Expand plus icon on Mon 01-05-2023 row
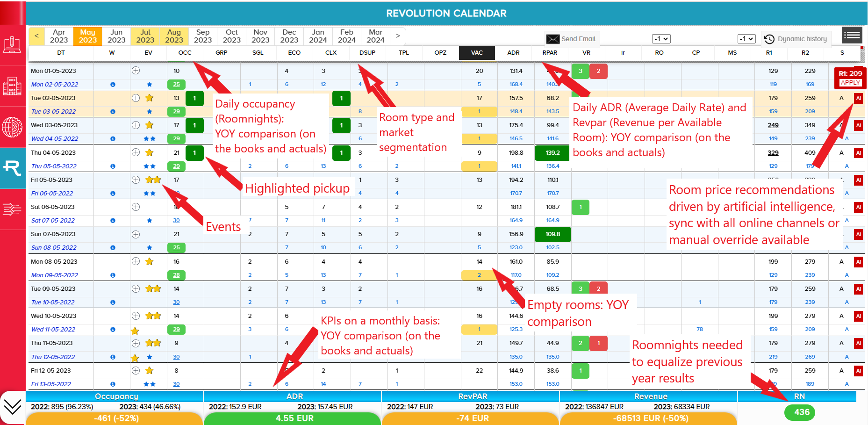This screenshot has height=425, width=868. (x=136, y=71)
